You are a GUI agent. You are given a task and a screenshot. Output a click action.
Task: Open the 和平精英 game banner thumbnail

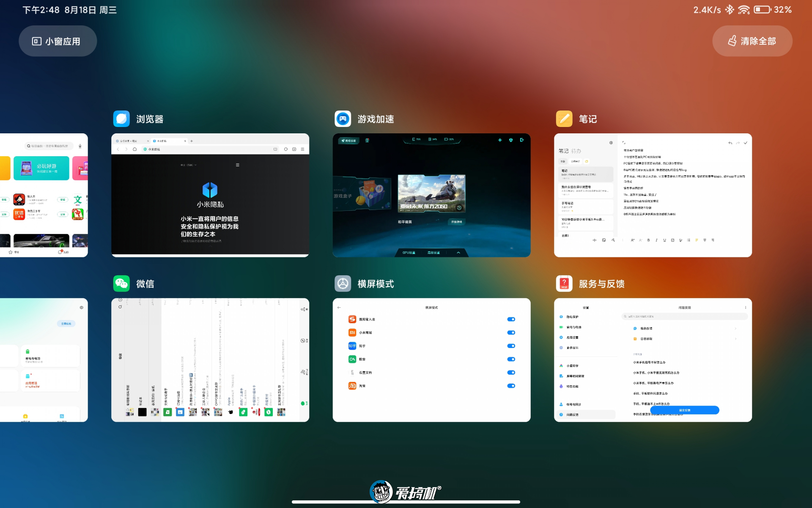click(x=431, y=194)
